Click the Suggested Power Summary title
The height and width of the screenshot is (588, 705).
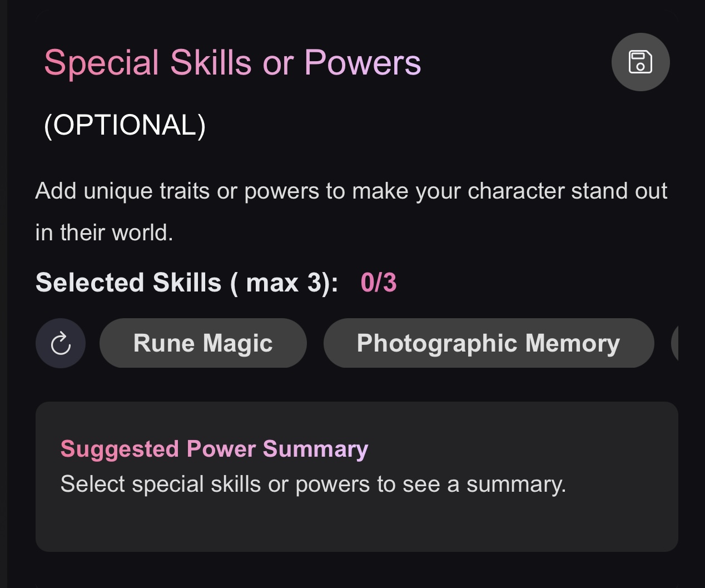[x=214, y=449]
